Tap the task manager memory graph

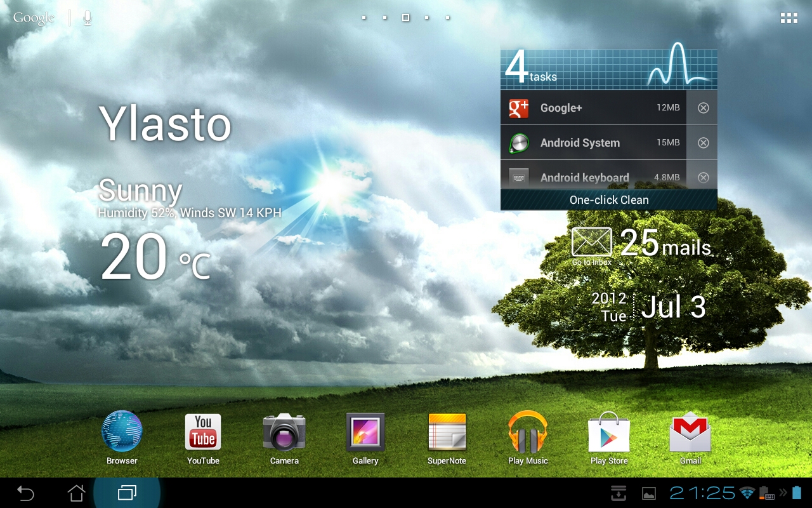click(678, 64)
